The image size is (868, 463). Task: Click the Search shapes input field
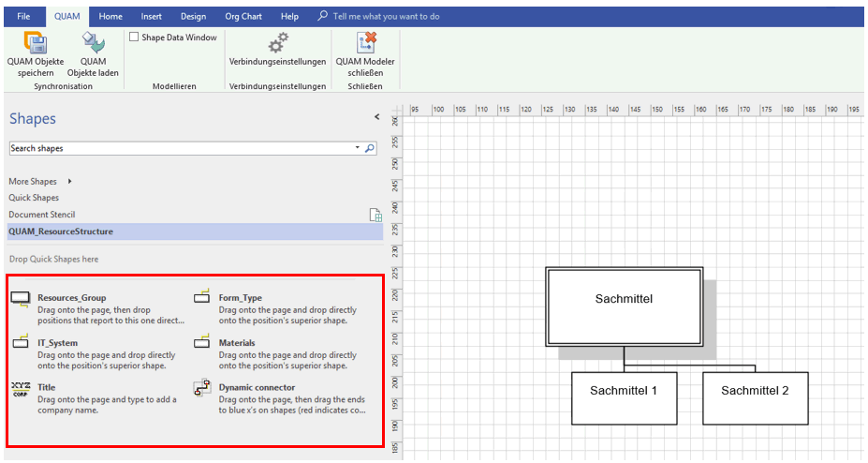click(x=178, y=148)
